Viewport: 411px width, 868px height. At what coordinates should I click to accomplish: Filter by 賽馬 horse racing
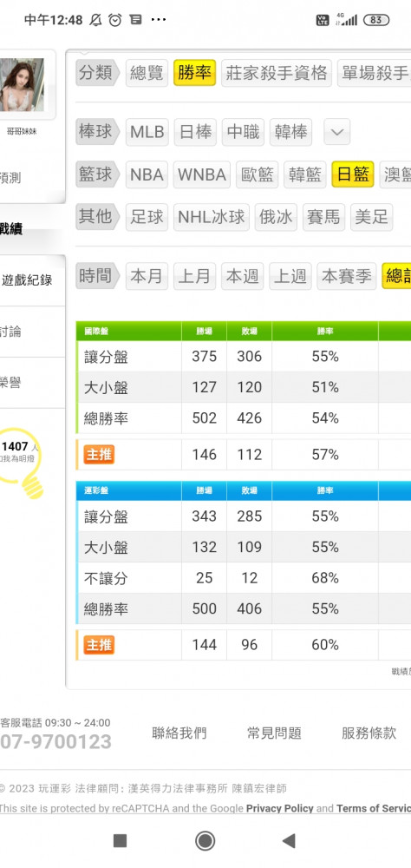pyautogui.click(x=324, y=217)
